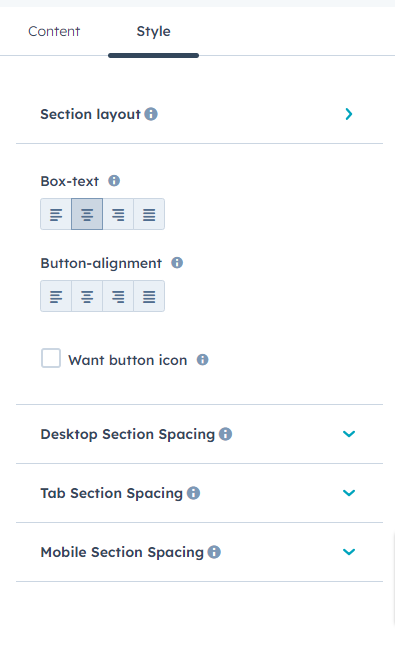This screenshot has width=395, height=649.
Task: Expand Tab Section Spacing section
Action: pos(349,493)
